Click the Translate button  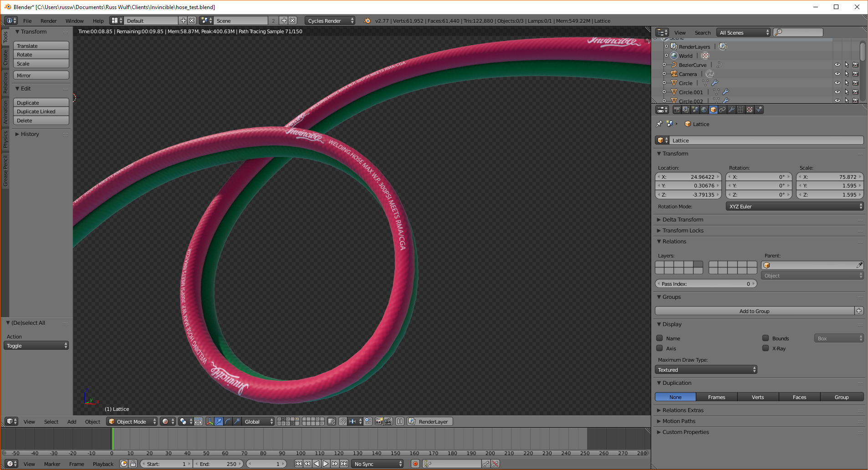pyautogui.click(x=41, y=46)
